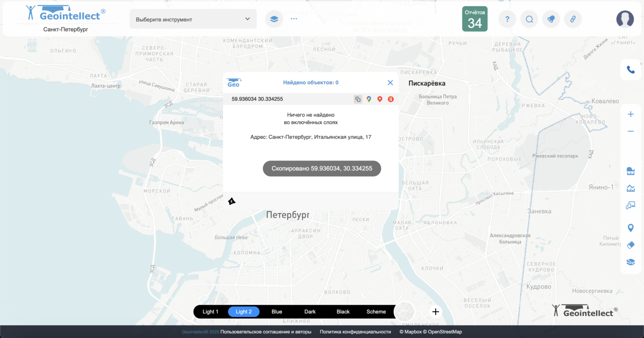Expand the 'Выберите инструмент' dropdown

tap(193, 19)
